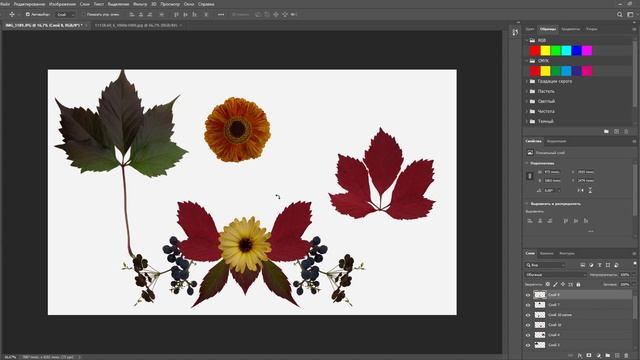Viewport: 640px width, 360px height.
Task: Toggle the layer filter on/off switch
Action: tap(635, 264)
